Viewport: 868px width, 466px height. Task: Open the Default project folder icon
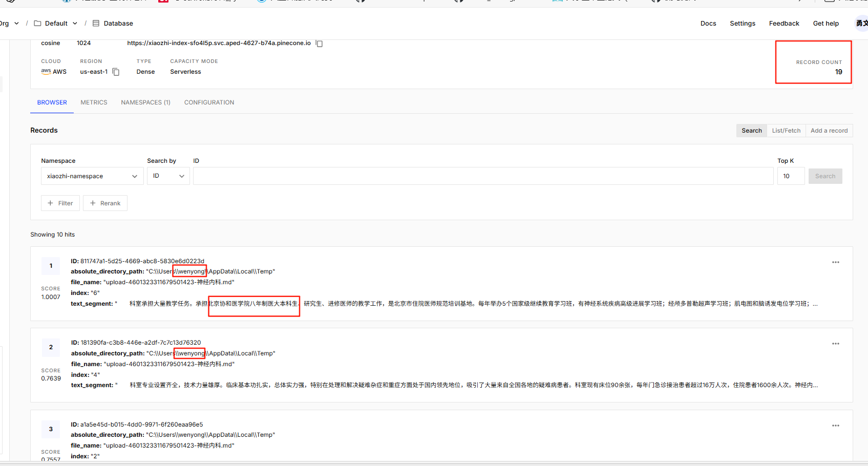37,23
